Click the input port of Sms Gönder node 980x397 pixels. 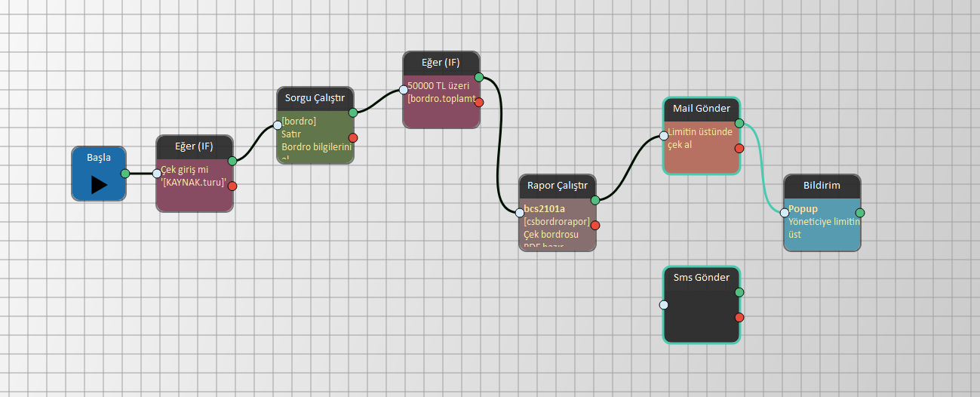click(664, 305)
